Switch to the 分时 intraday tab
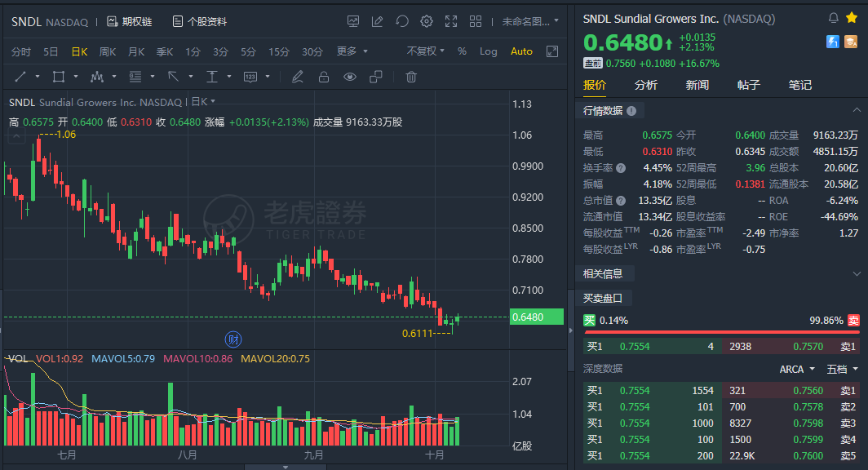The height and width of the screenshot is (470, 868). point(21,51)
